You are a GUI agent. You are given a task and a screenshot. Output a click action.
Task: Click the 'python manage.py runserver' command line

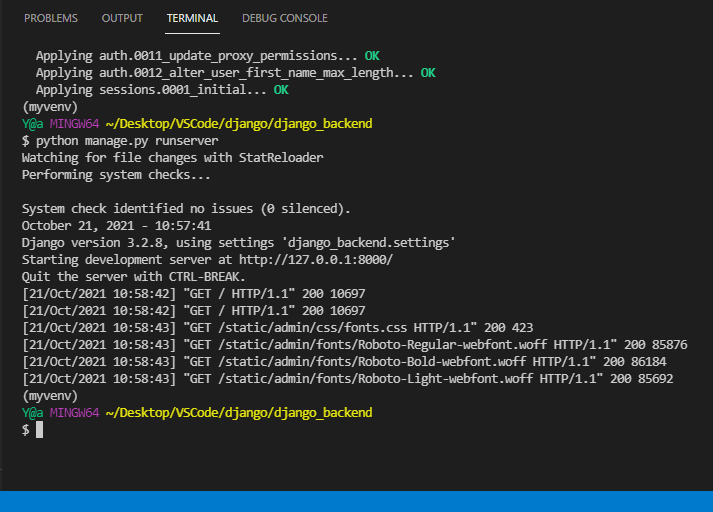tap(120, 141)
